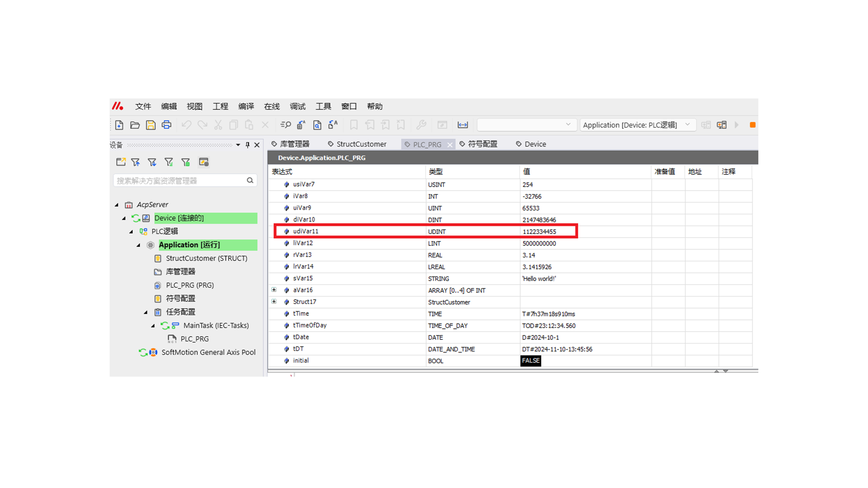Click the Find search list icon

coord(286,125)
